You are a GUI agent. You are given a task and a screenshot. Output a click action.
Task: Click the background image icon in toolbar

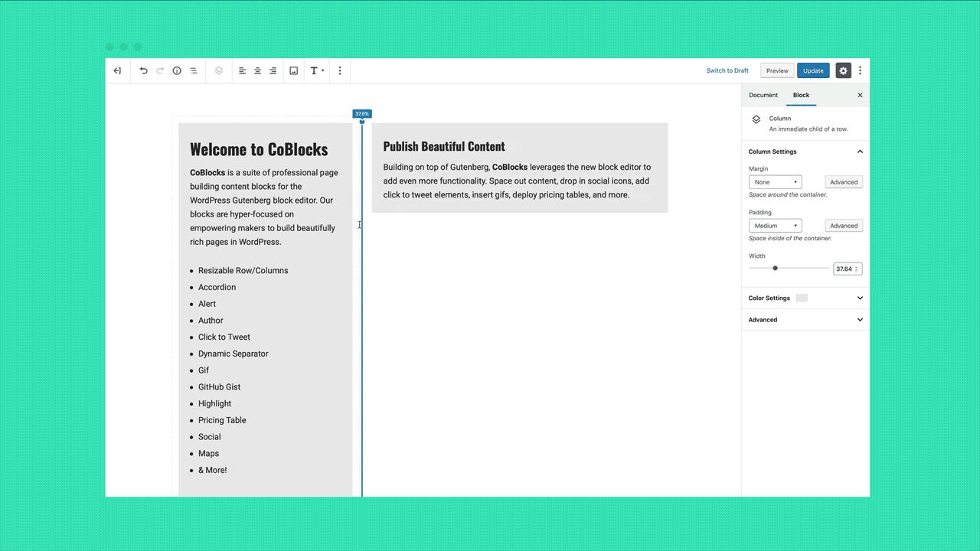point(293,70)
